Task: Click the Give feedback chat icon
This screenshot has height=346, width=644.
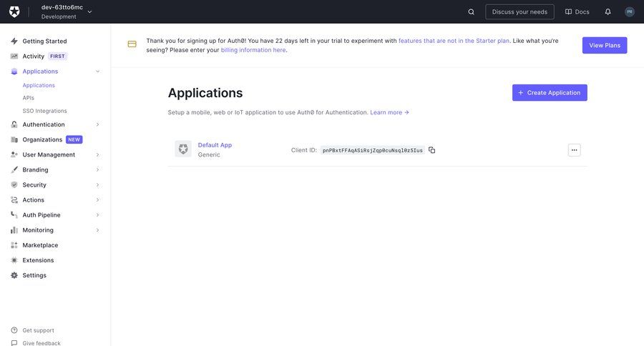Action: (x=14, y=342)
